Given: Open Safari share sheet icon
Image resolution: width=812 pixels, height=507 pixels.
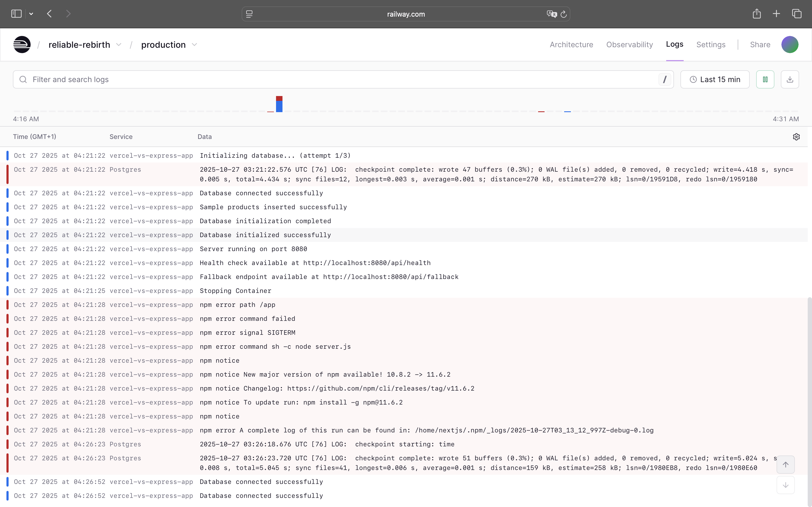Looking at the screenshot, I should tap(757, 14).
